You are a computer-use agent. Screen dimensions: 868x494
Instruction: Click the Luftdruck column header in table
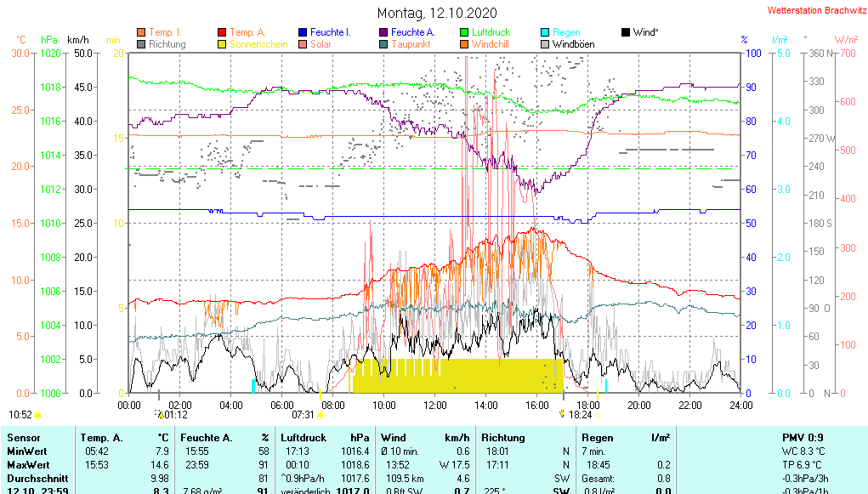[x=304, y=437]
